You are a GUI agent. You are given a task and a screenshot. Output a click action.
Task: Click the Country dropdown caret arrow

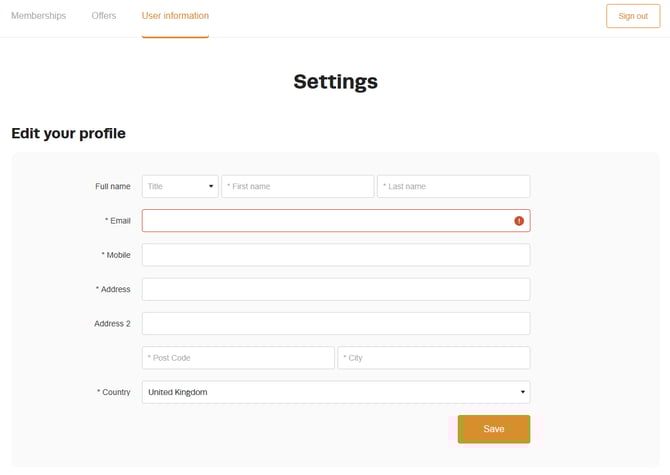click(x=523, y=392)
